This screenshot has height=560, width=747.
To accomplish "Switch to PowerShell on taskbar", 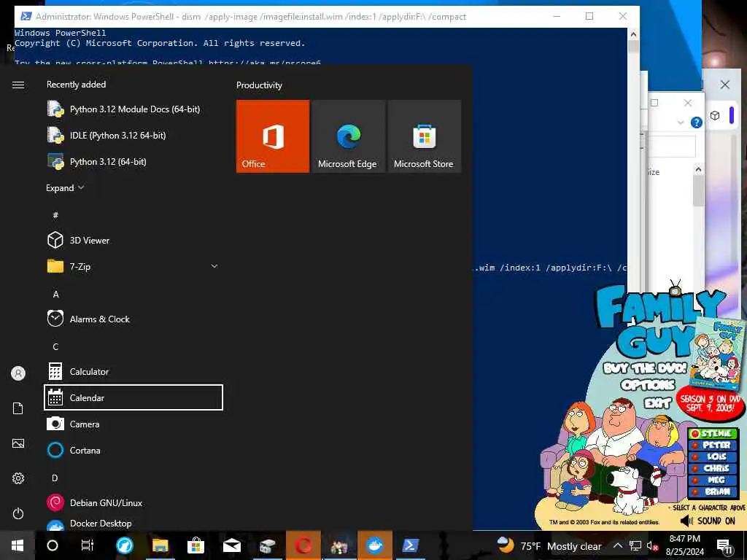I will [x=410, y=545].
